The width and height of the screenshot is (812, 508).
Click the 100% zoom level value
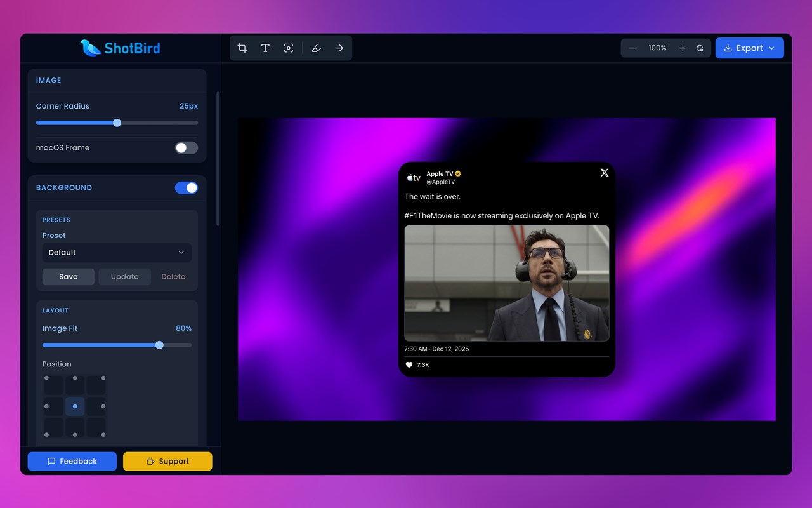coord(657,48)
